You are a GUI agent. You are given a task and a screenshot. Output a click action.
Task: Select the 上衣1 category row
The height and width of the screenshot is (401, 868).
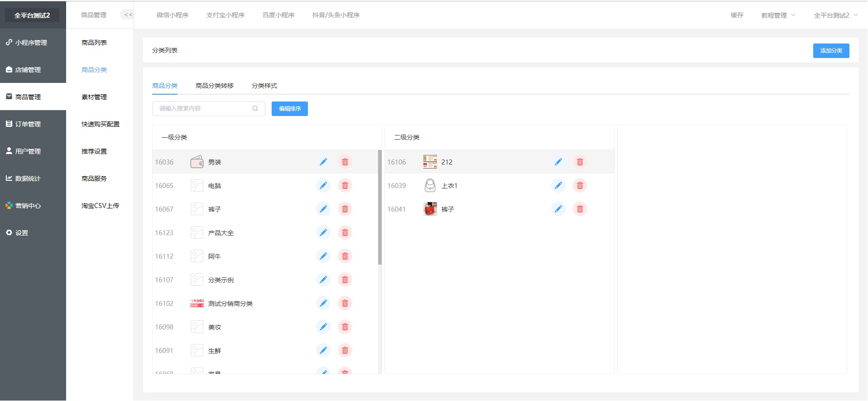(499, 185)
